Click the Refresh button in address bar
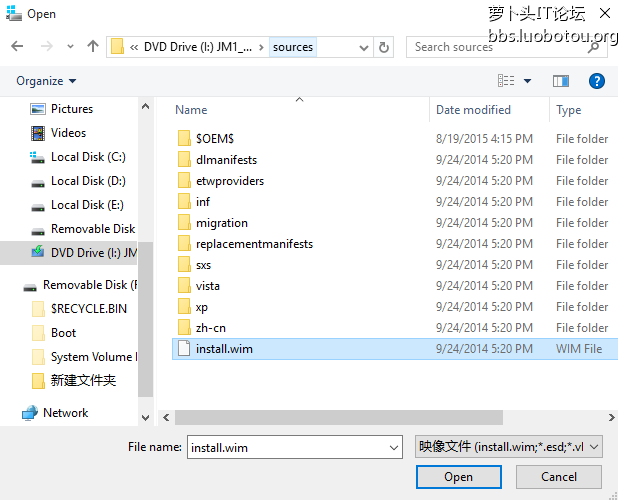 pyautogui.click(x=385, y=47)
